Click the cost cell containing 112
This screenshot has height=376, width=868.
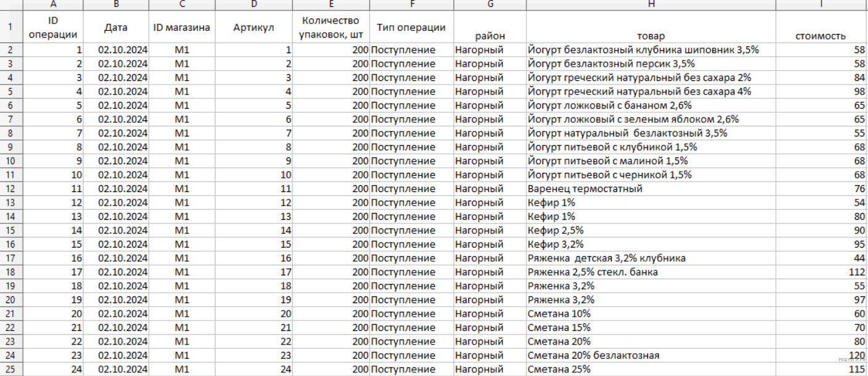click(x=820, y=272)
